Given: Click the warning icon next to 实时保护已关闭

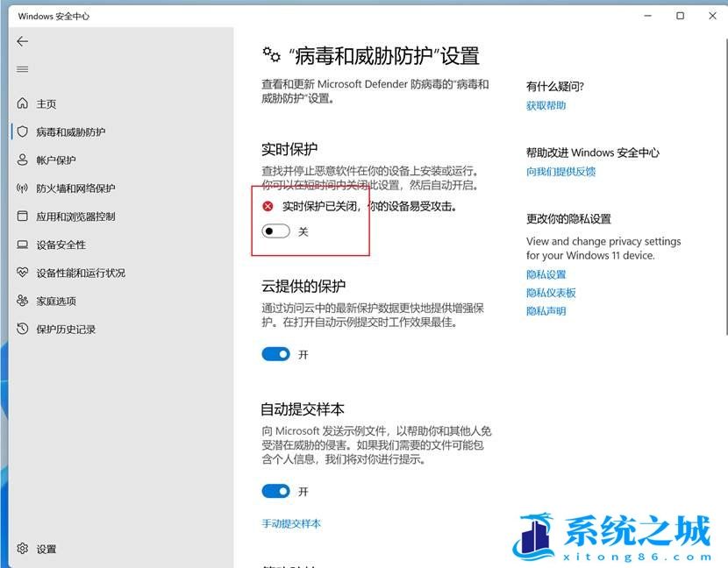Looking at the screenshot, I should (268, 206).
